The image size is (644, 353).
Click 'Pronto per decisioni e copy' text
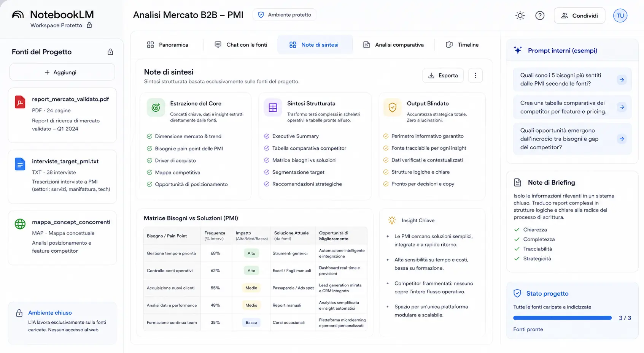pyautogui.click(x=423, y=184)
